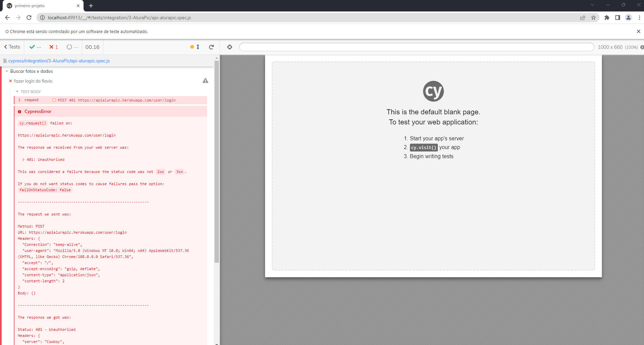
Task: View site information icon in address bar
Action: click(42, 18)
